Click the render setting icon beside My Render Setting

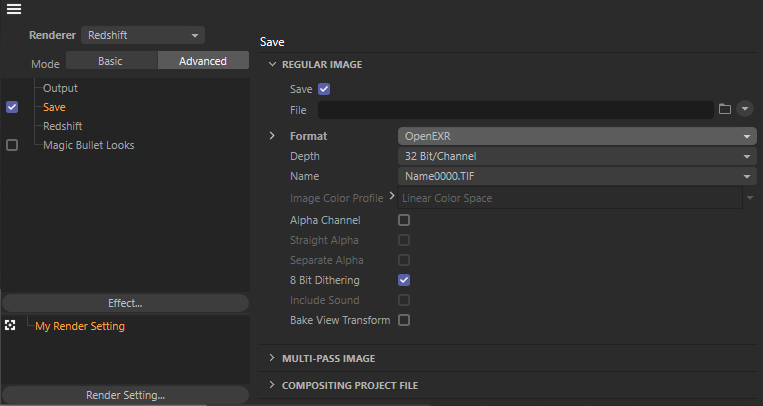10,326
